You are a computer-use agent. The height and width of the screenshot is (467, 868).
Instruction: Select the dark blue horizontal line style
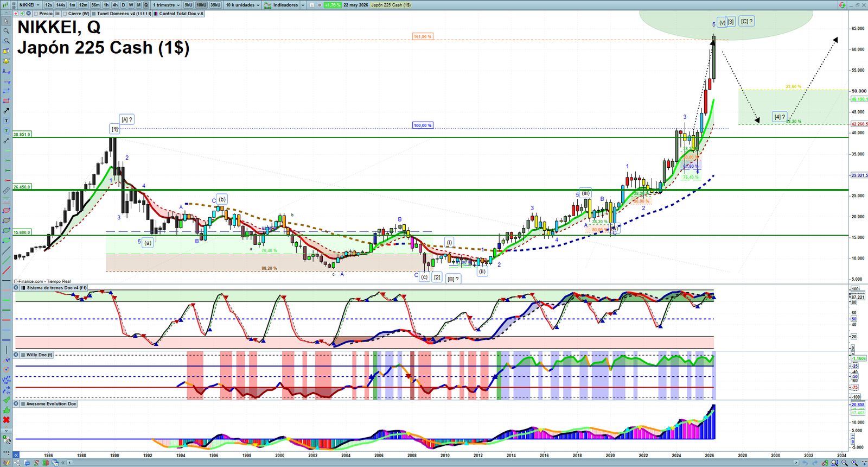[x=7, y=340]
